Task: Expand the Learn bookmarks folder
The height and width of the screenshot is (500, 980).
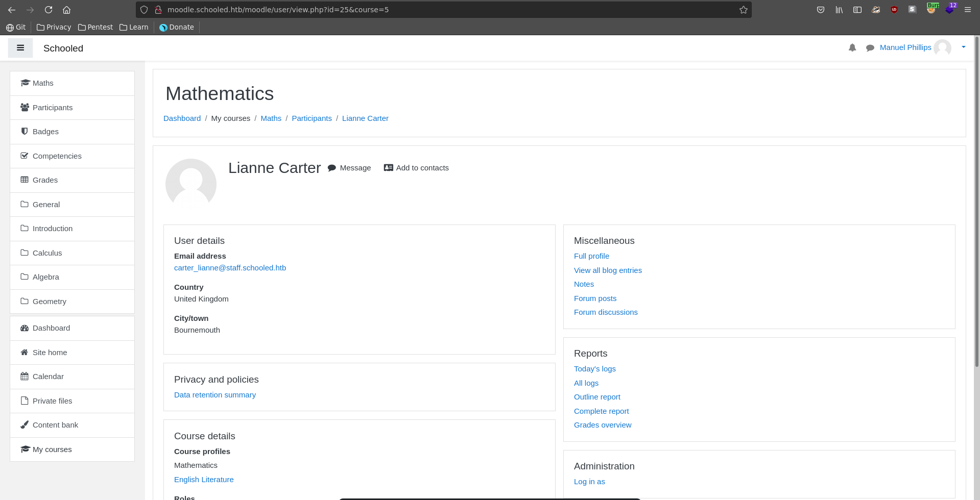Action: coord(134,27)
